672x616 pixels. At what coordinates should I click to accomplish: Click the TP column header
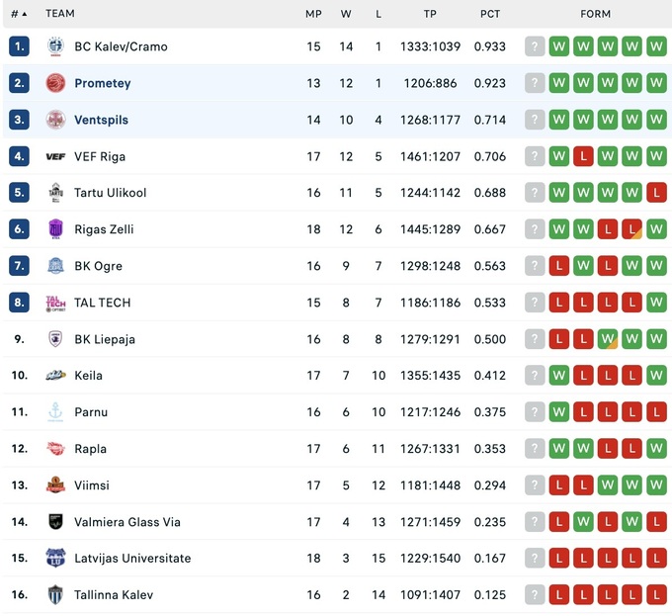point(430,14)
